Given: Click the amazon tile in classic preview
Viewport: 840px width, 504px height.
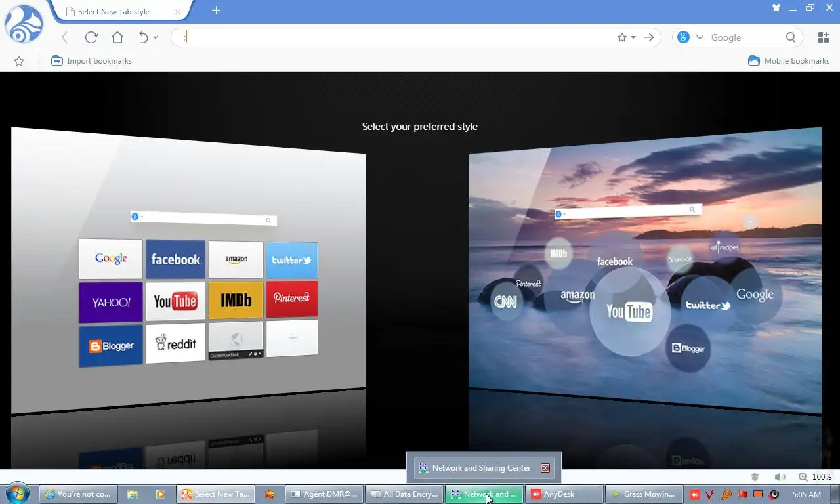Looking at the screenshot, I should [236, 260].
